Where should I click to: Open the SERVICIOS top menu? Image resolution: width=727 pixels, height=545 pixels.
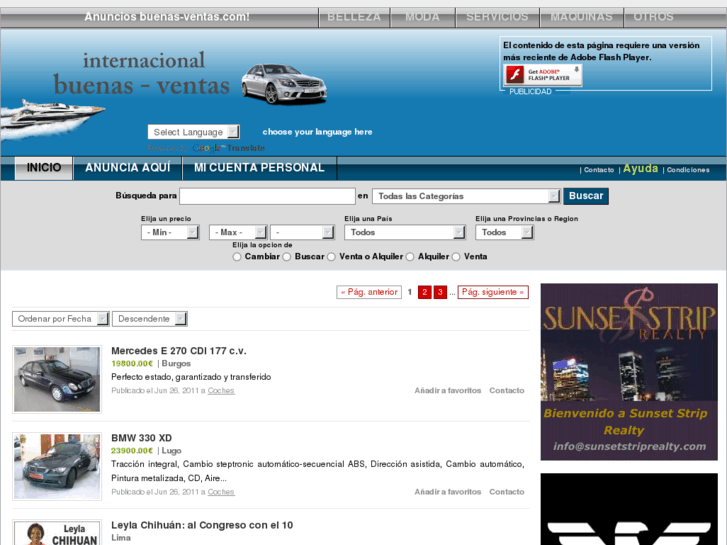pyautogui.click(x=497, y=17)
